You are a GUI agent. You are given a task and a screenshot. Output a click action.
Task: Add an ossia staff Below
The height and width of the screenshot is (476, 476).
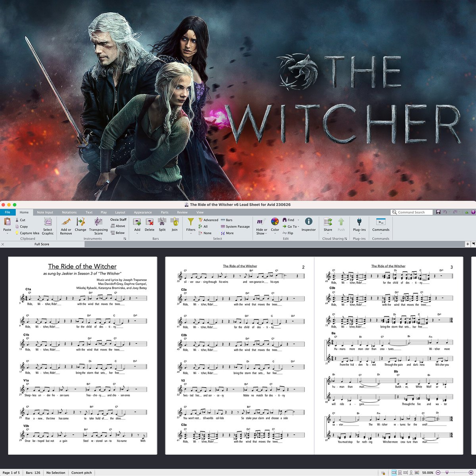[118, 233]
